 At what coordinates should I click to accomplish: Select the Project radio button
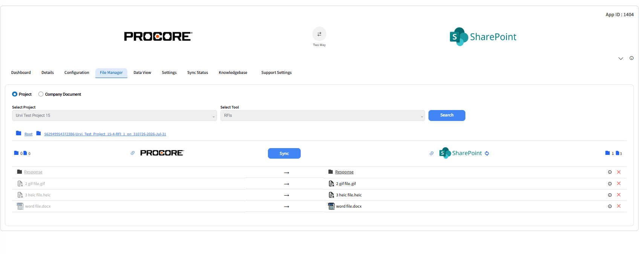coord(15,94)
